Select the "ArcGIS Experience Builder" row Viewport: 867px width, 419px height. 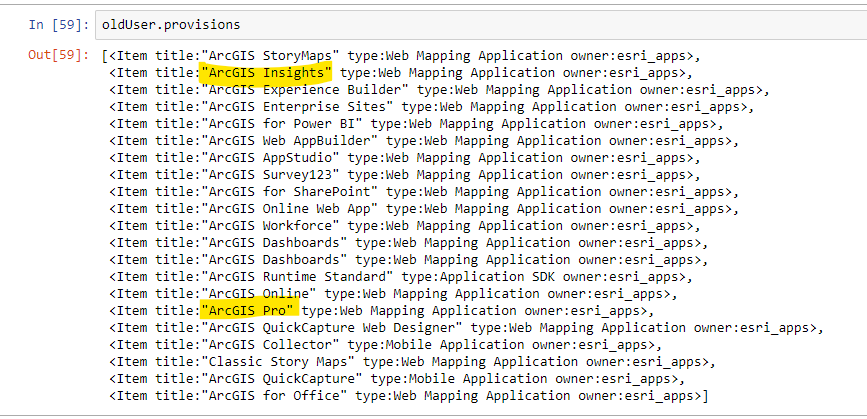[x=440, y=90]
